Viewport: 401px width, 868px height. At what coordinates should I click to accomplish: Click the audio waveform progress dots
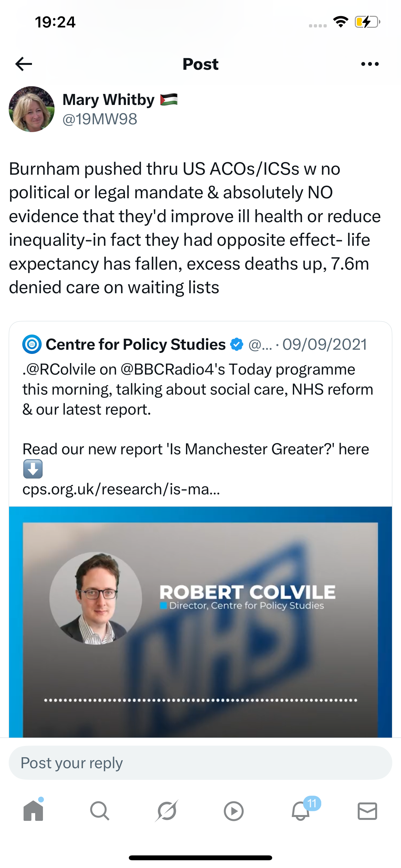200,700
